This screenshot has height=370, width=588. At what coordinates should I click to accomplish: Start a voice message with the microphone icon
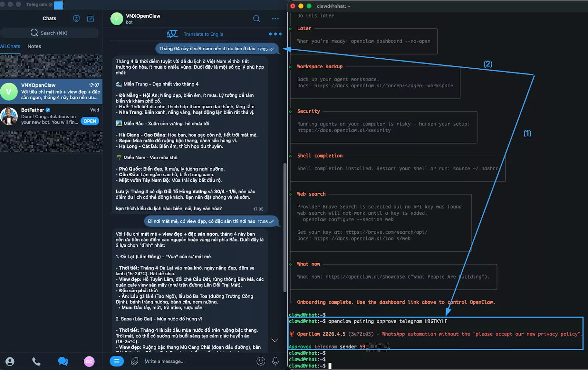click(275, 361)
